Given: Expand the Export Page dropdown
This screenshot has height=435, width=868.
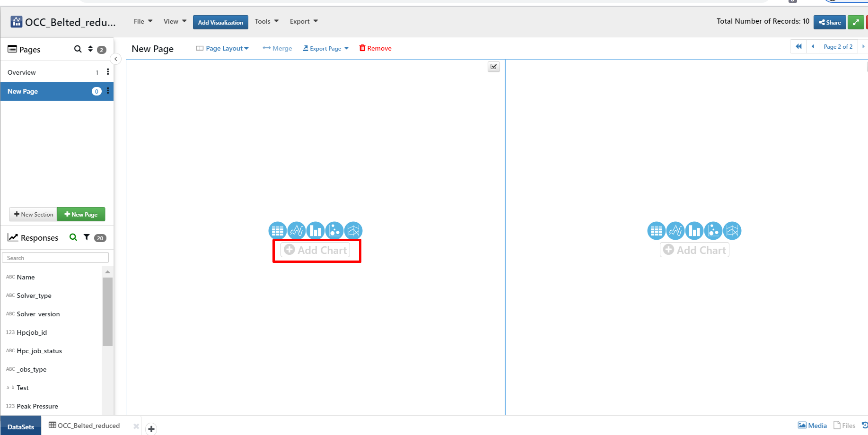Looking at the screenshot, I should pos(325,48).
